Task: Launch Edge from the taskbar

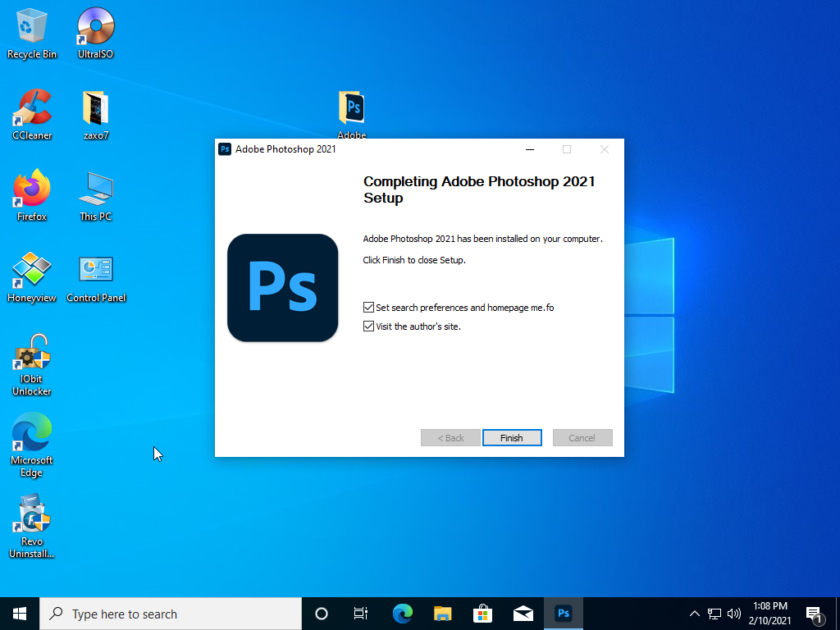Action: 402,614
